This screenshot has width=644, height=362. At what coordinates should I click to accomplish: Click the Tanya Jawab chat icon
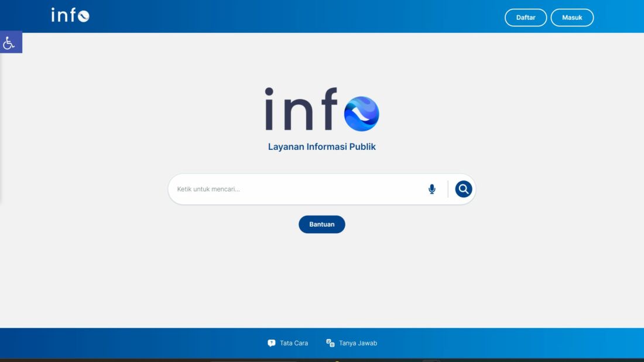coord(330,343)
